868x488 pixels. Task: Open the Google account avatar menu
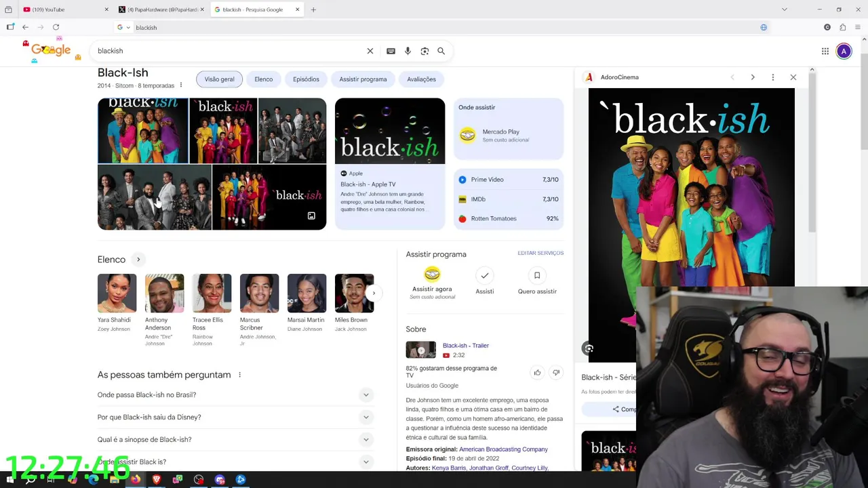click(x=844, y=51)
